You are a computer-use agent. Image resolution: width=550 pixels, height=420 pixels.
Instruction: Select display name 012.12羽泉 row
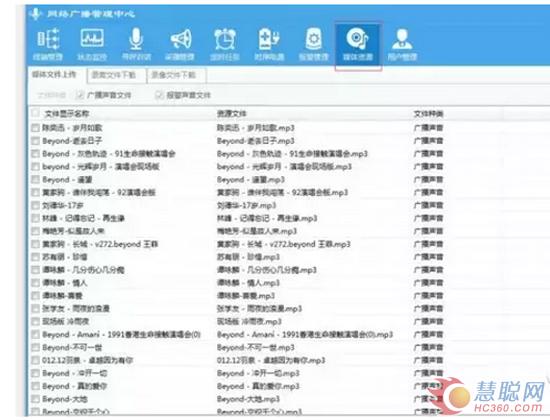pyautogui.click(x=87, y=360)
